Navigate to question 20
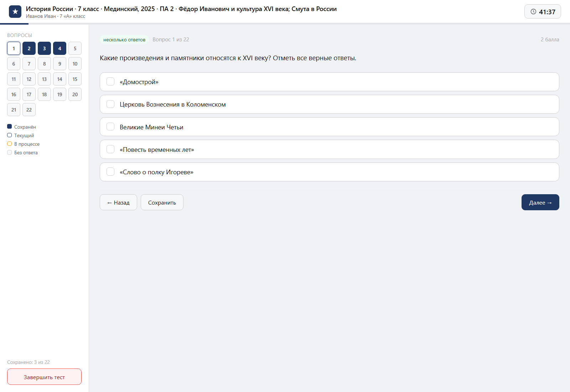This screenshot has width=570, height=392. [x=75, y=94]
